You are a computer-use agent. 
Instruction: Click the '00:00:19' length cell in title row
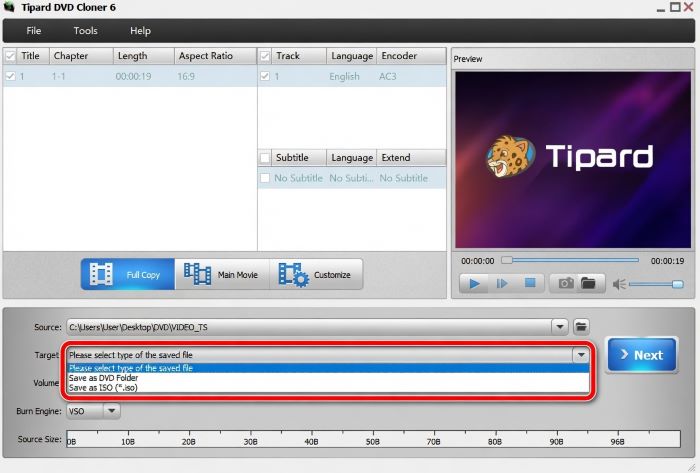[133, 76]
